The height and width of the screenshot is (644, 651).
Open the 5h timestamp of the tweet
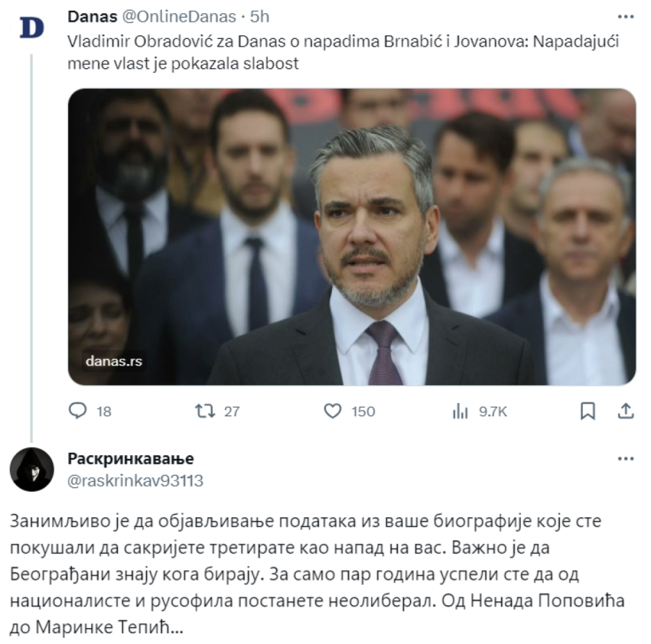[x=260, y=17]
